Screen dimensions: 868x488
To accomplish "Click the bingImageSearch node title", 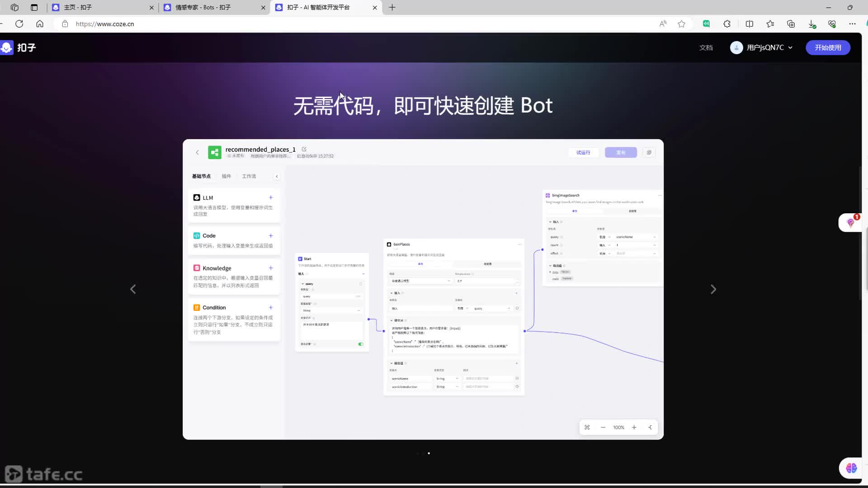I will click(x=566, y=195).
